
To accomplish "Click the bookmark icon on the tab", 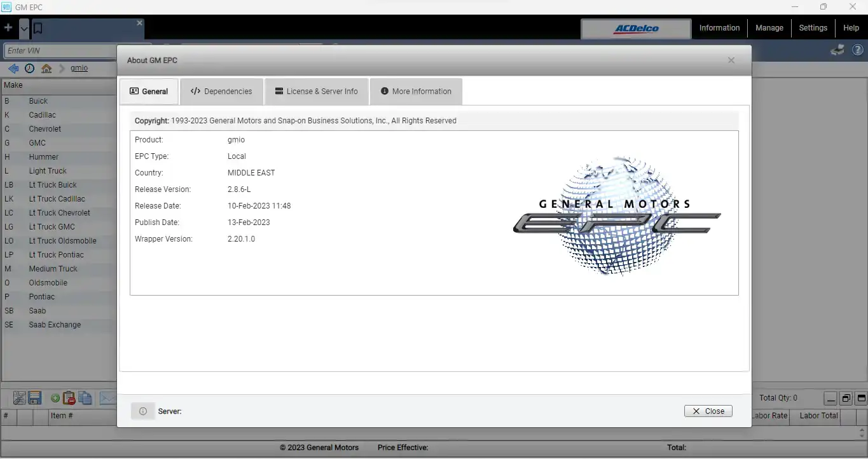I will (x=38, y=28).
